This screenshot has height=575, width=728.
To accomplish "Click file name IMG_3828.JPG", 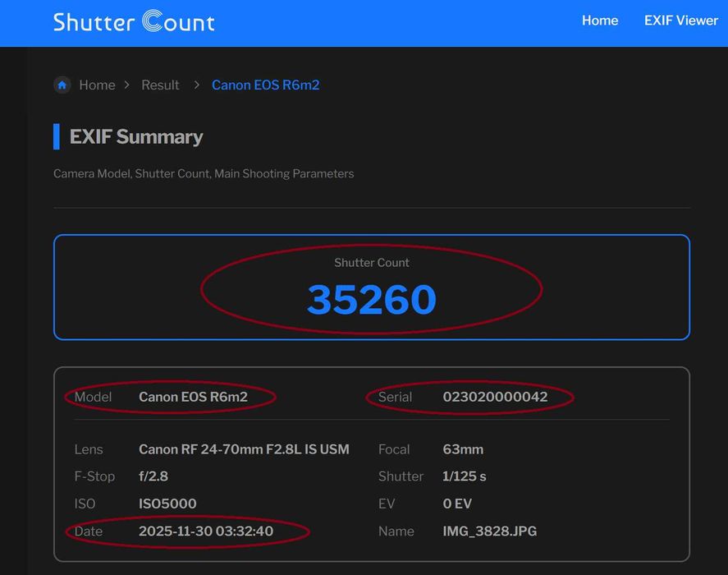I will [x=489, y=531].
